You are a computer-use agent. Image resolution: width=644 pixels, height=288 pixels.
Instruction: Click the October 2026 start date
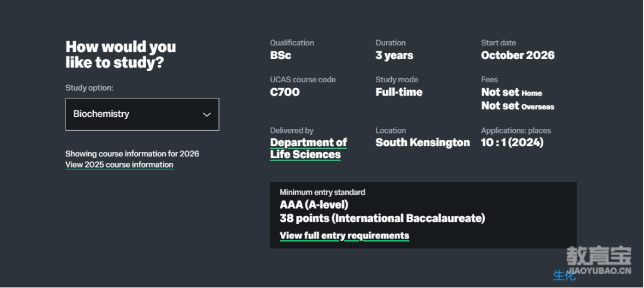point(518,55)
